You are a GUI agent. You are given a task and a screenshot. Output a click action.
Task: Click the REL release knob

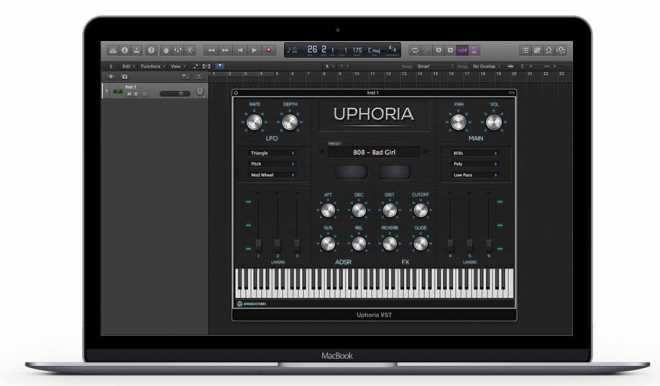[x=359, y=243]
